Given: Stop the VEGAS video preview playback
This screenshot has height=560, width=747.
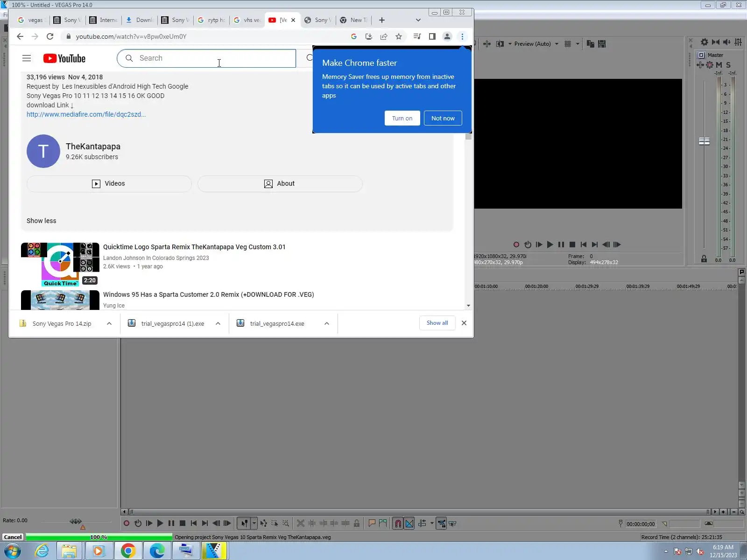Looking at the screenshot, I should [x=572, y=245].
